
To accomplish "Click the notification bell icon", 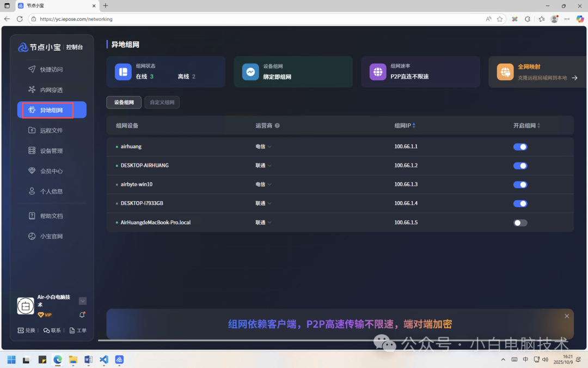I will (x=82, y=315).
